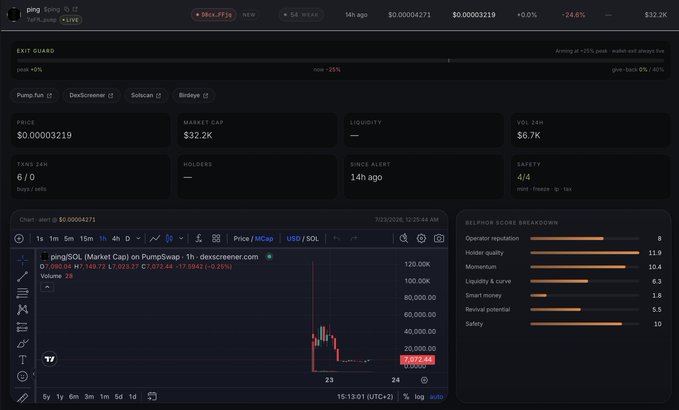This screenshot has height=410, width=679.
Task: Set chart range to 5d
Action: click(x=119, y=397)
